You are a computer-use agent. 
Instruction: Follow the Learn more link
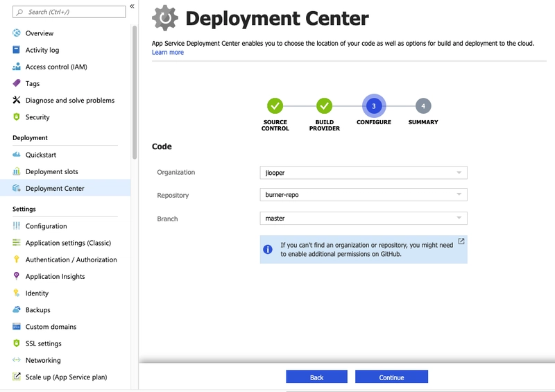pyautogui.click(x=168, y=53)
